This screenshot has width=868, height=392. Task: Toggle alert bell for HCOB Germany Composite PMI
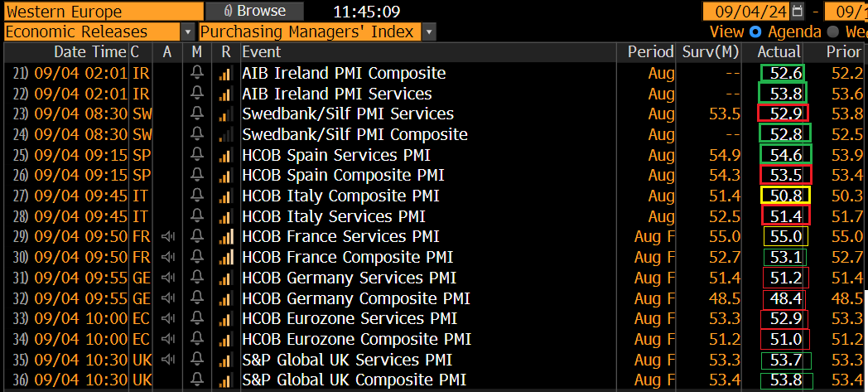click(197, 298)
